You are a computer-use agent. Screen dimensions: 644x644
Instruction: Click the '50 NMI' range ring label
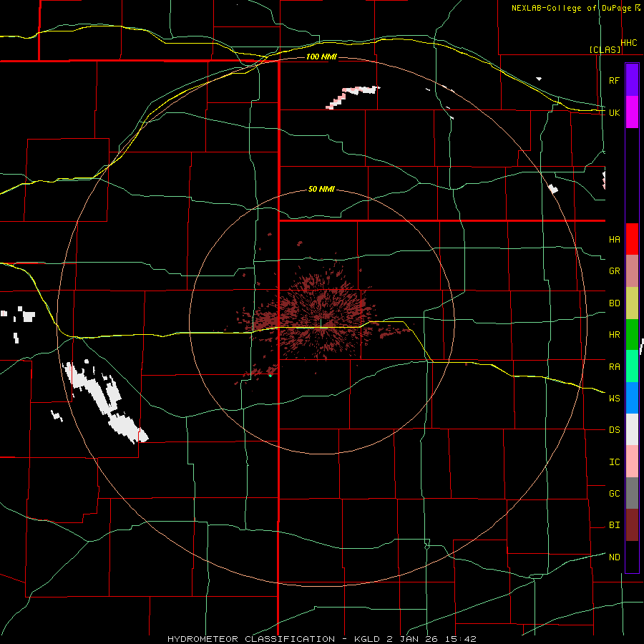[321, 189]
